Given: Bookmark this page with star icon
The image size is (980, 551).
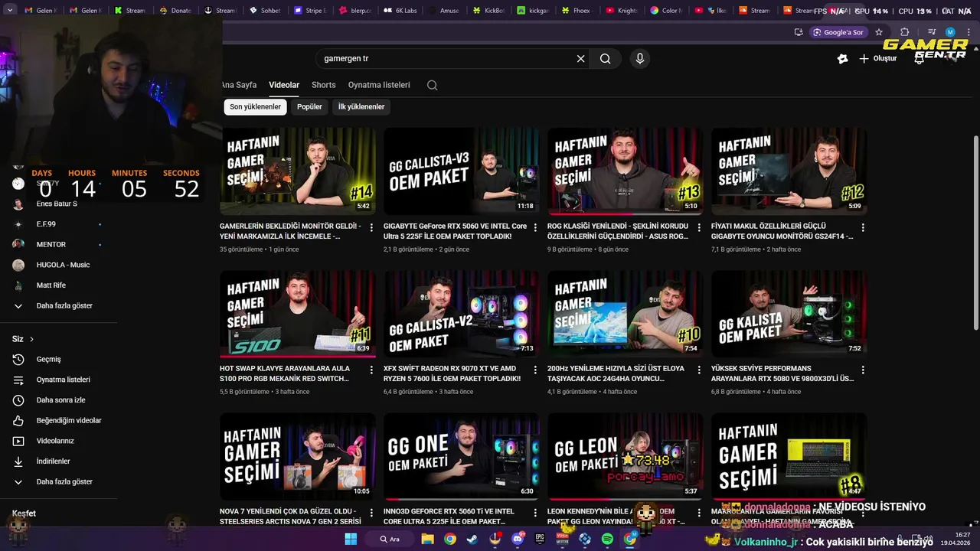Looking at the screenshot, I should click(879, 32).
